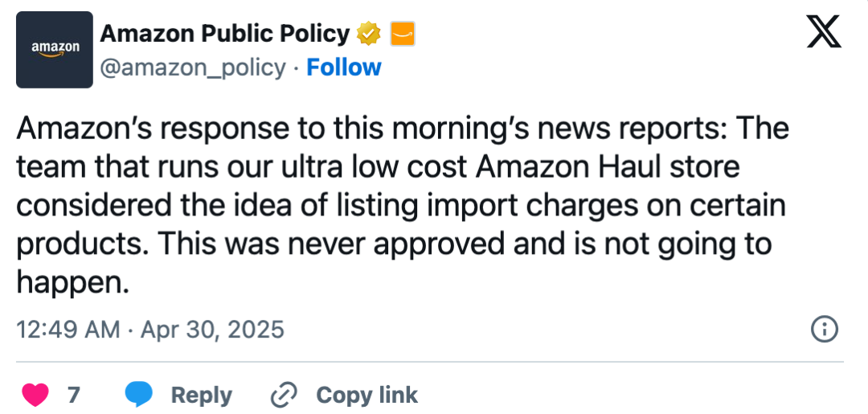Click the Apr 30, 2025 date text
This screenshot has width=868, height=414.
tap(212, 330)
